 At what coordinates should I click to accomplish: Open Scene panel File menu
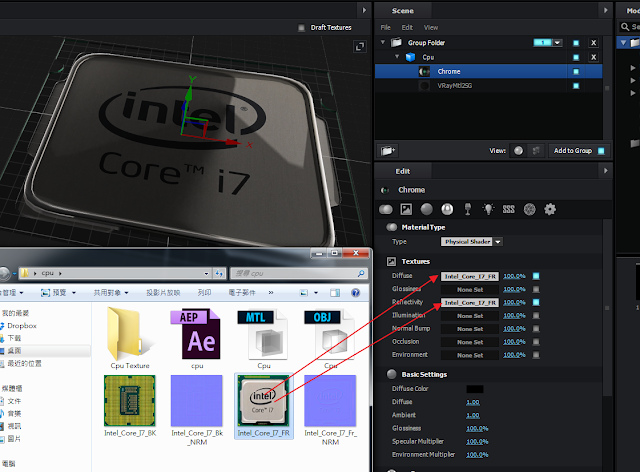click(x=385, y=27)
